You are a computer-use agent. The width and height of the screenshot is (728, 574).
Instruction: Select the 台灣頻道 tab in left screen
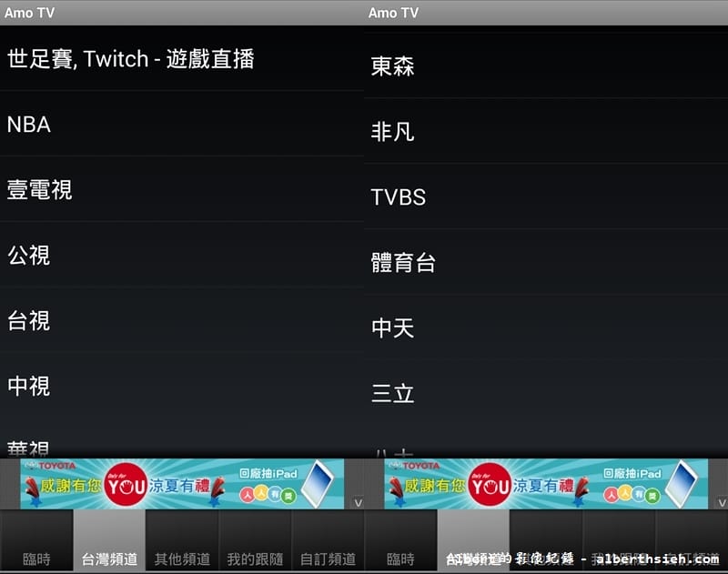click(109, 540)
